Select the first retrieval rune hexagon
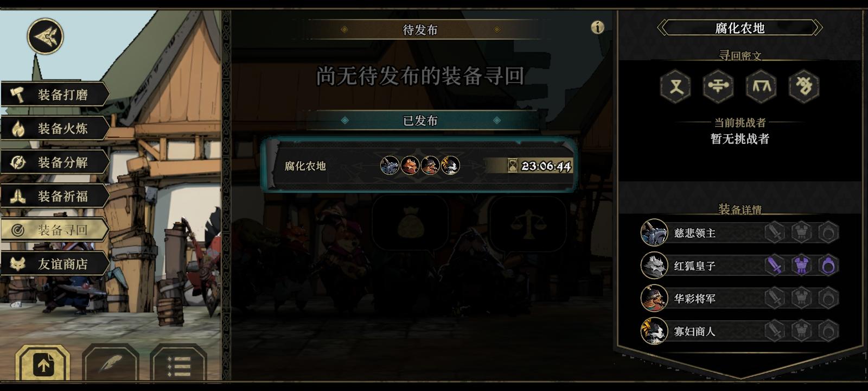The height and width of the screenshot is (391, 868). [x=675, y=86]
